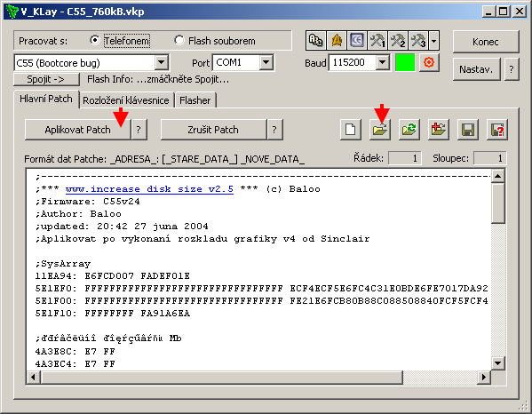Open the COM1 port dropdown

pyautogui.click(x=266, y=62)
